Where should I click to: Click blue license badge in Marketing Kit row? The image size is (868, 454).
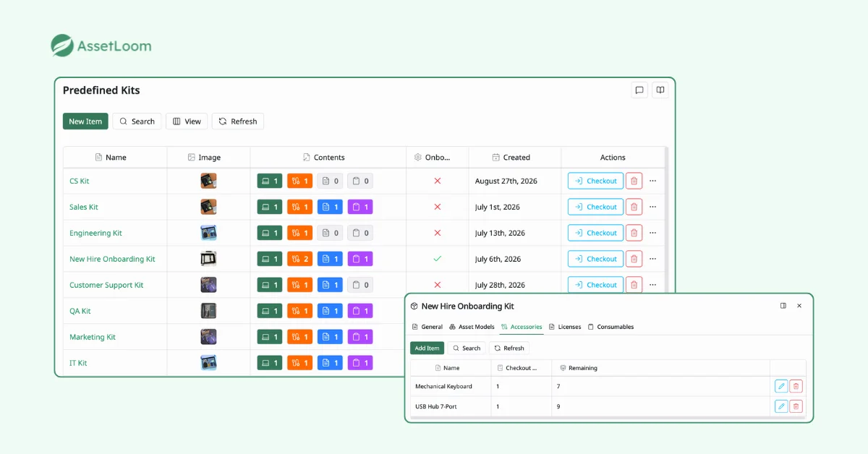pos(330,337)
